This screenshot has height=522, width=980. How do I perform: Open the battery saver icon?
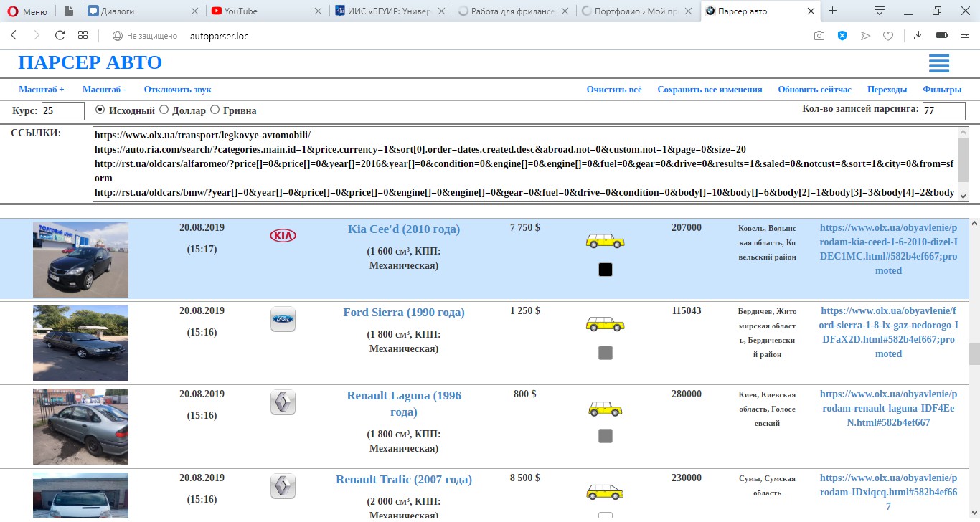(942, 36)
